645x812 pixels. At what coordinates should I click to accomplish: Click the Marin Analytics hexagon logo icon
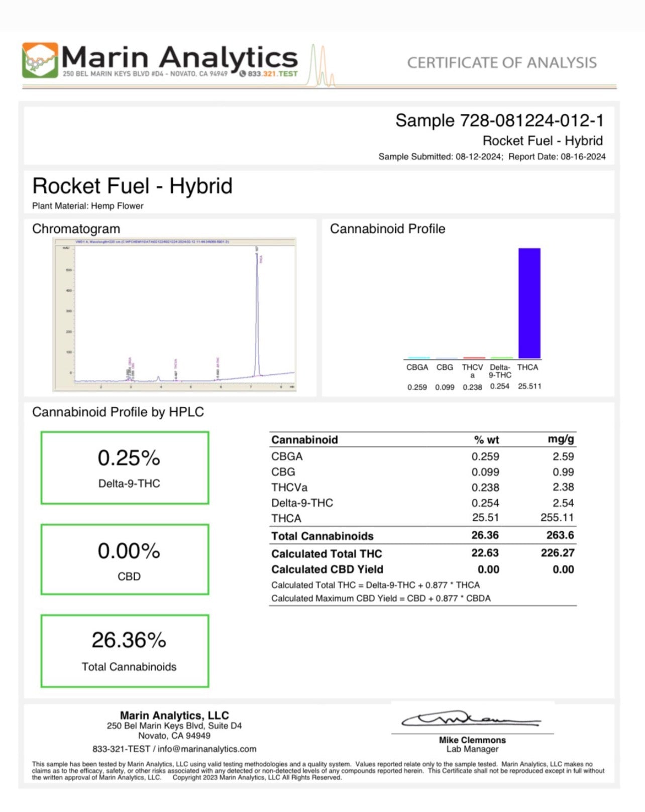click(40, 60)
